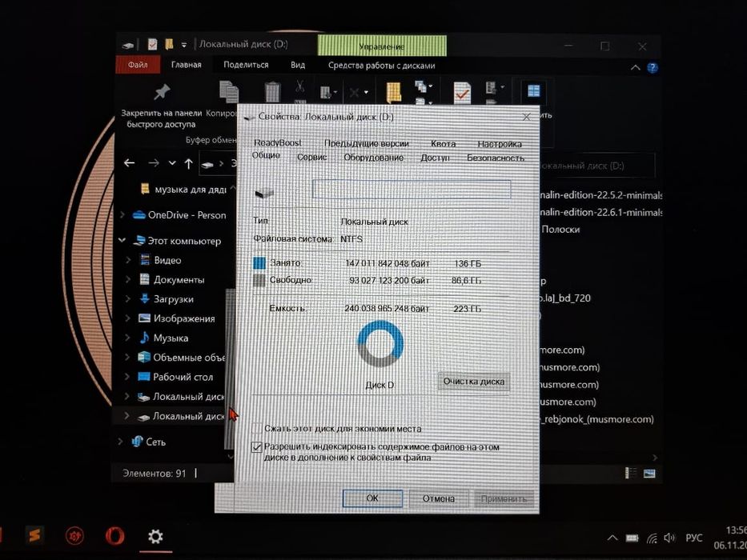This screenshot has height=560, width=747.
Task: Expand OneDrive - Personal tree node
Action: pyautogui.click(x=123, y=214)
